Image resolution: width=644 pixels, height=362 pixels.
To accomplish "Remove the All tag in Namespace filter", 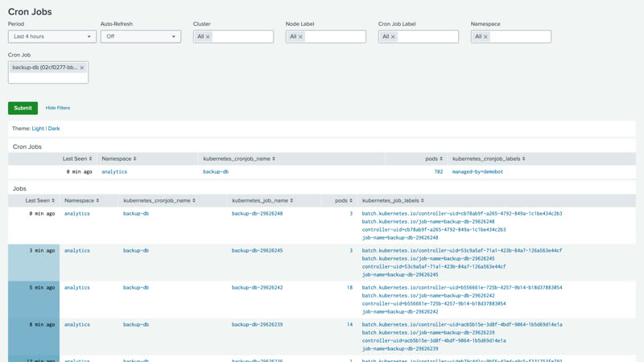I will click(x=485, y=37).
